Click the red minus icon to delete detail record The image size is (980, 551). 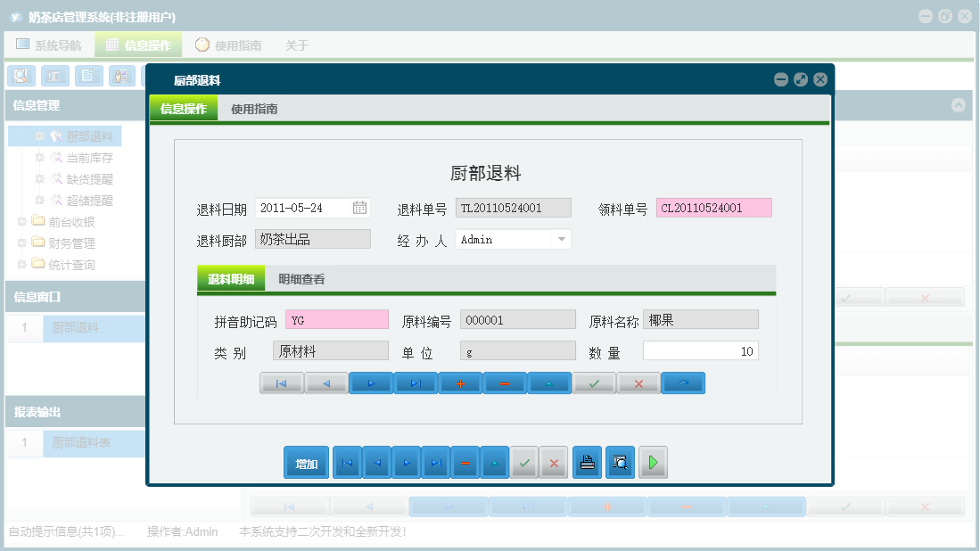click(505, 382)
